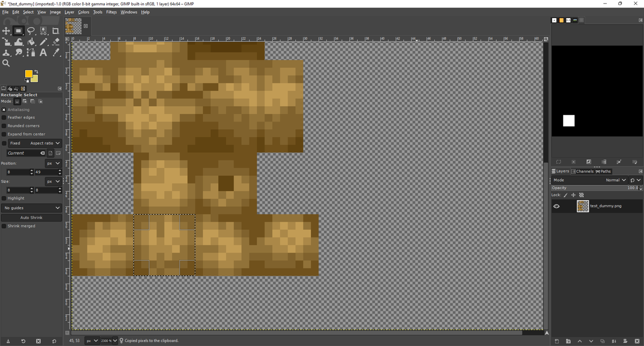Open the Select menu
This screenshot has width=644, height=346.
pos(28,12)
